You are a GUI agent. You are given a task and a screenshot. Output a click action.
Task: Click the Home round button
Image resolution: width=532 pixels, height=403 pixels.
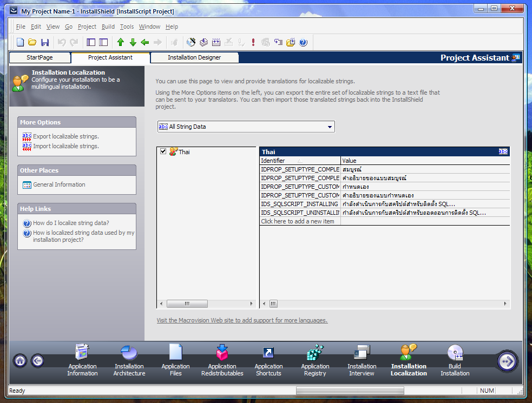pos(20,361)
